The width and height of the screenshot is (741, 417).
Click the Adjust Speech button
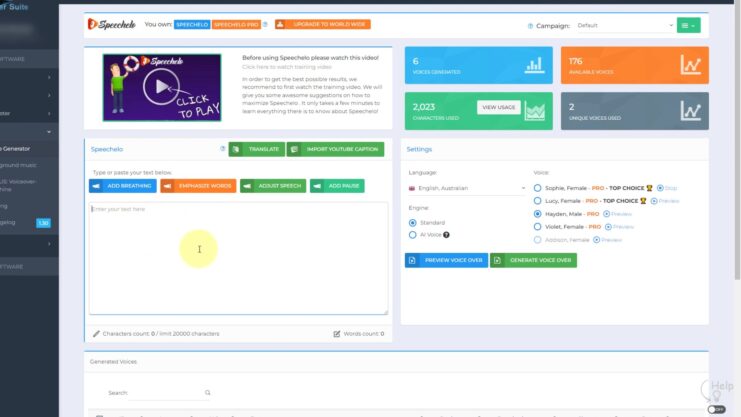coord(273,186)
